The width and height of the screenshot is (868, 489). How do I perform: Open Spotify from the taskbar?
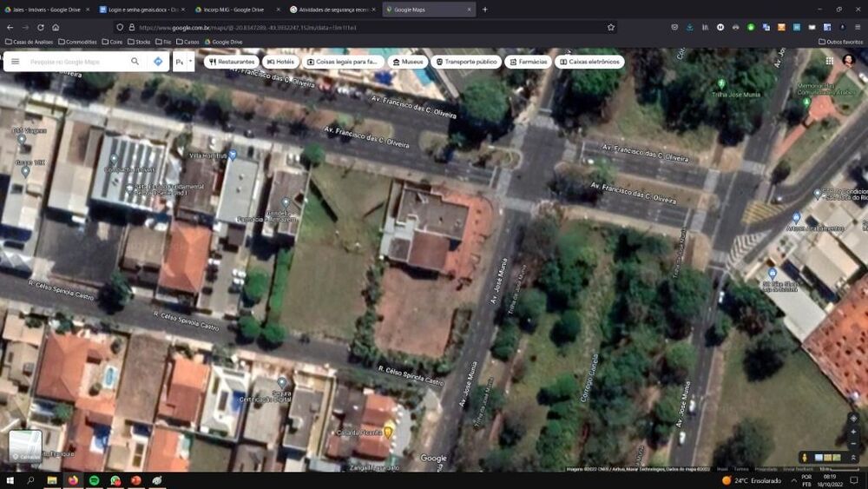(94, 480)
